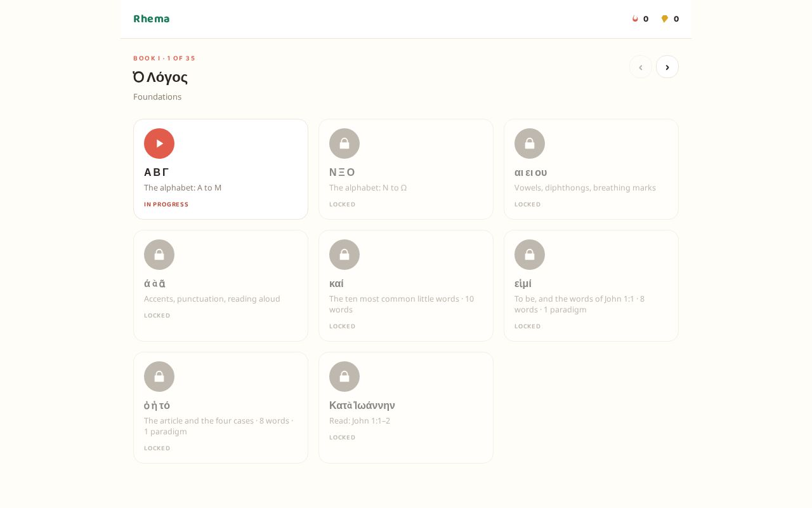Click the ΑΒΓ lesson title
Viewport: 812px width, 508px height.
click(156, 172)
